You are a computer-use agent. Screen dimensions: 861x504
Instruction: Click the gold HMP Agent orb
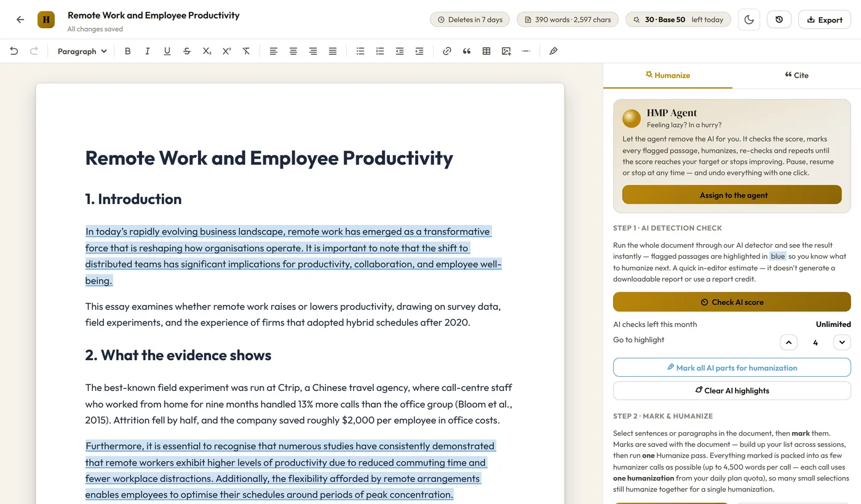[x=632, y=118]
